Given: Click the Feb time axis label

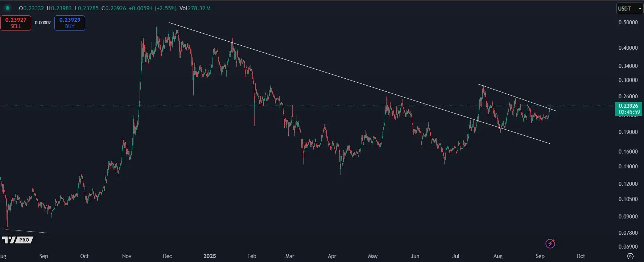Looking at the screenshot, I should pyautogui.click(x=252, y=256).
